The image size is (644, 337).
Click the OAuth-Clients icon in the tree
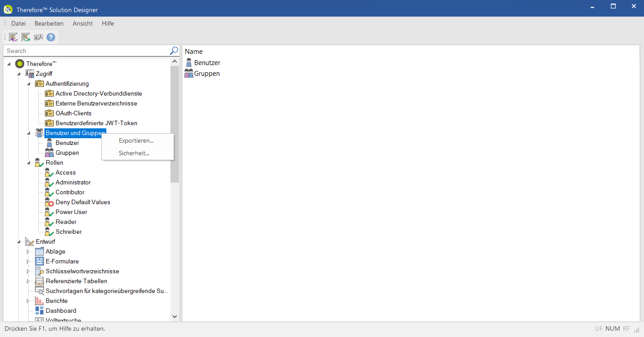click(x=49, y=113)
